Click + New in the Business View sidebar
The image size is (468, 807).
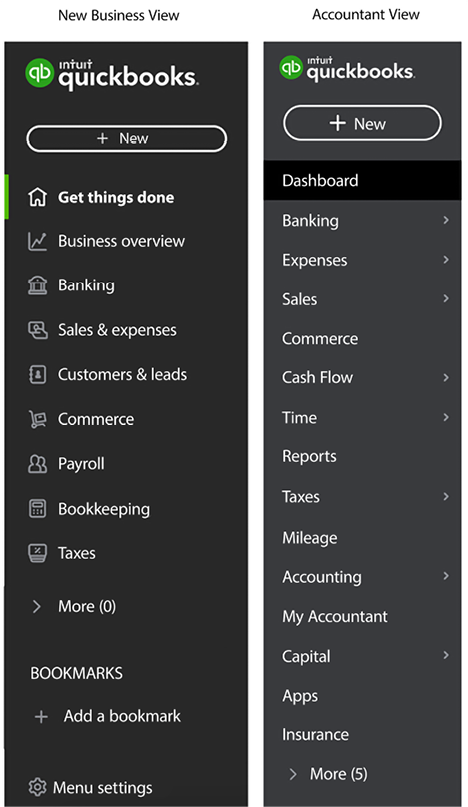[x=127, y=138]
